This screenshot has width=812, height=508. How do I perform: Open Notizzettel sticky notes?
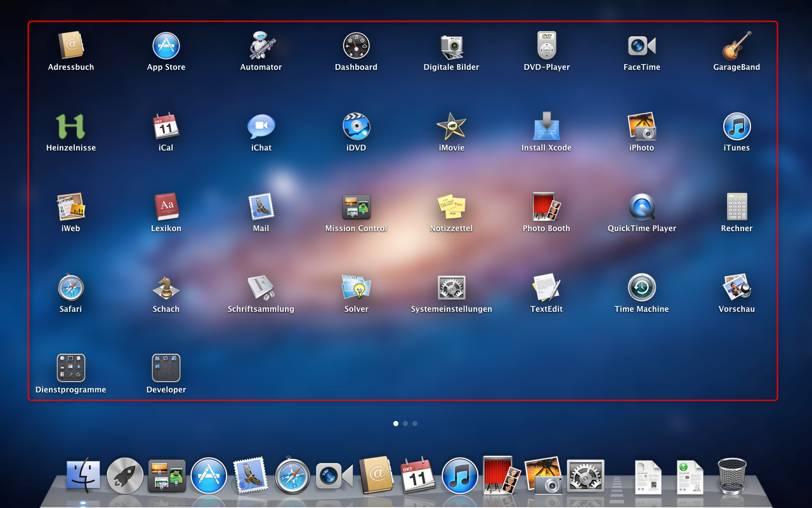pyautogui.click(x=451, y=207)
